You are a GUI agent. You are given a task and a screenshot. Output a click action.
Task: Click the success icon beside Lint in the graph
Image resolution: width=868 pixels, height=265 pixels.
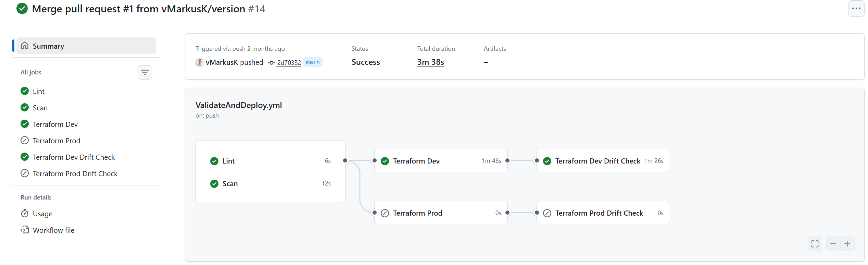[x=214, y=161]
